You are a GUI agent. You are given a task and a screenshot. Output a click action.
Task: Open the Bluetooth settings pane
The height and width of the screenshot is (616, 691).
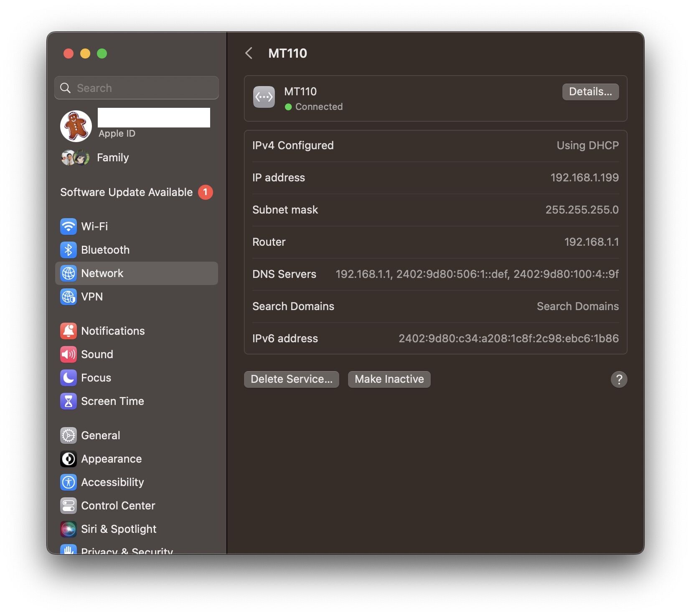[x=137, y=250]
